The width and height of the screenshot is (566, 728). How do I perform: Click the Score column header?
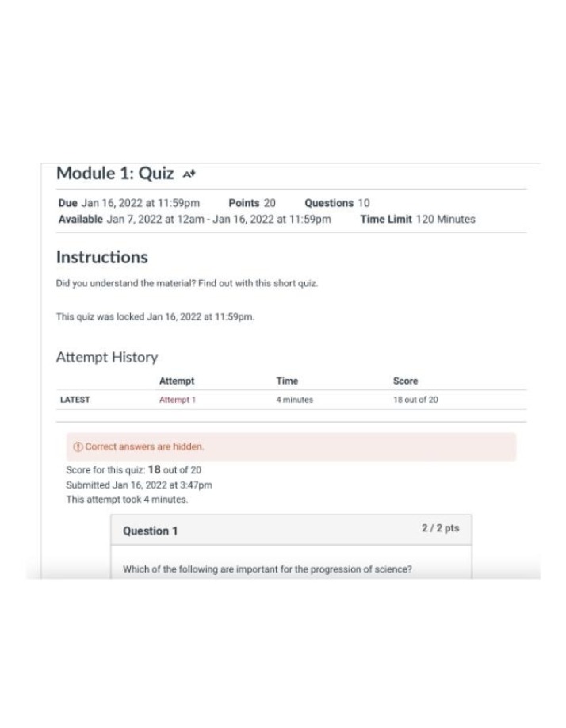(x=406, y=381)
